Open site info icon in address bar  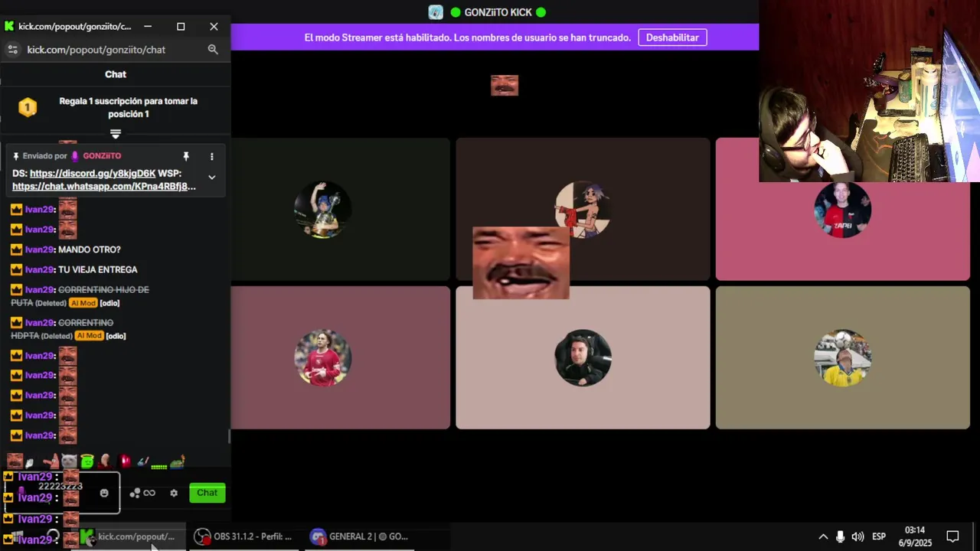pos(12,50)
